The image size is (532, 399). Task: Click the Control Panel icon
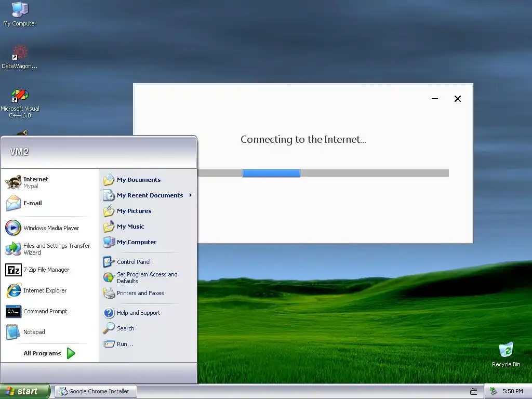[x=109, y=262]
